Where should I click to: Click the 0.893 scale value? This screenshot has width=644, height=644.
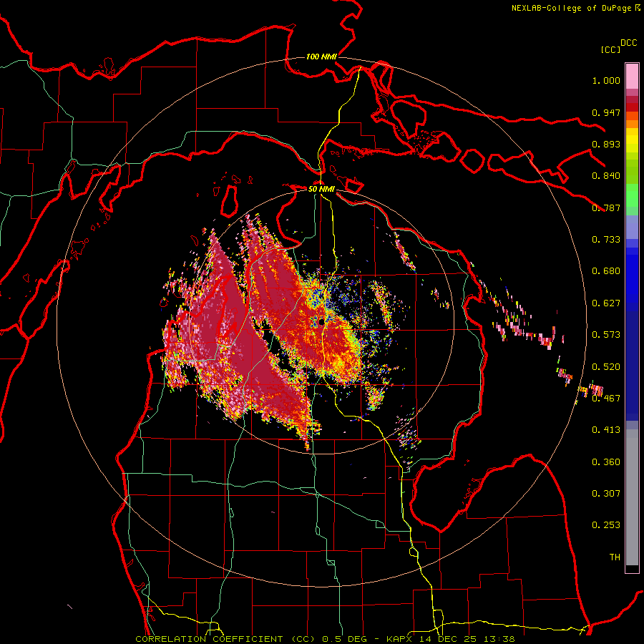tap(606, 144)
